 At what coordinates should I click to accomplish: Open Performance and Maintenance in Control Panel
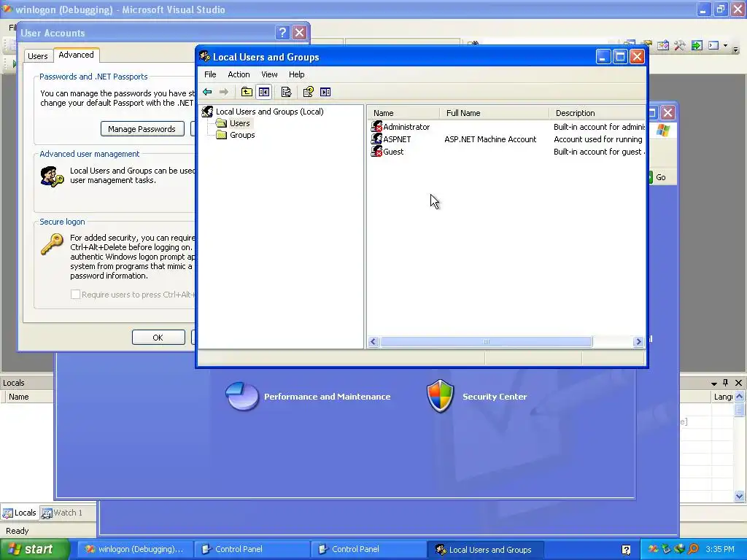point(328,397)
